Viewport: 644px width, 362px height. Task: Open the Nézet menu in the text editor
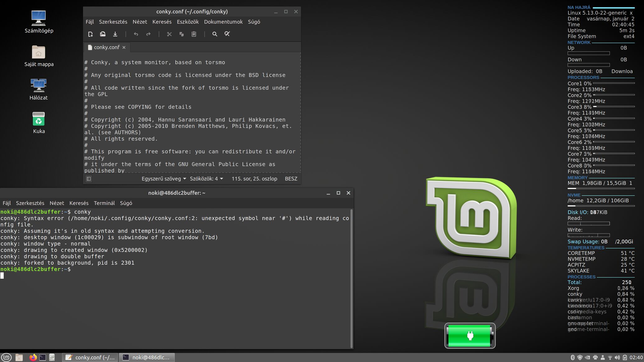click(140, 22)
